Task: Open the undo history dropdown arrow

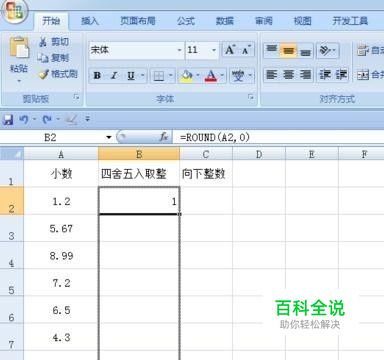Action: [x=34, y=119]
